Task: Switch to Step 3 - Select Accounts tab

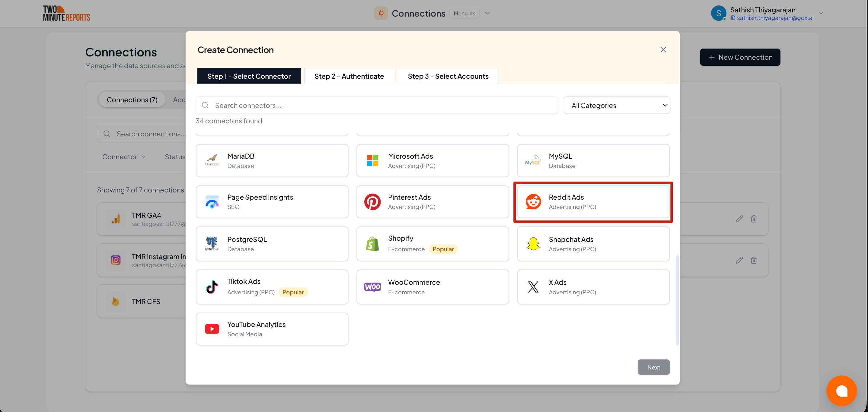Action: click(x=448, y=76)
